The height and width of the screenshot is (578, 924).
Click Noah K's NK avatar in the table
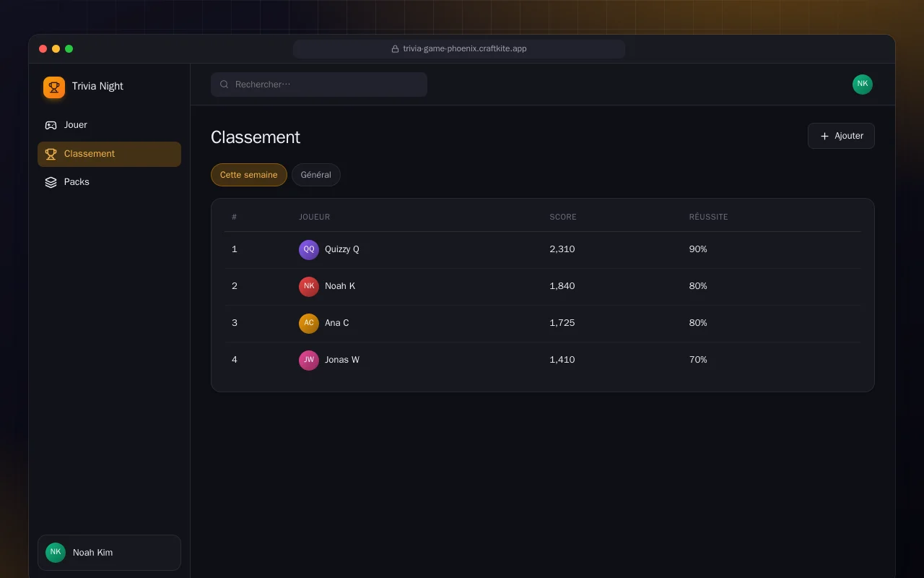[x=309, y=287]
